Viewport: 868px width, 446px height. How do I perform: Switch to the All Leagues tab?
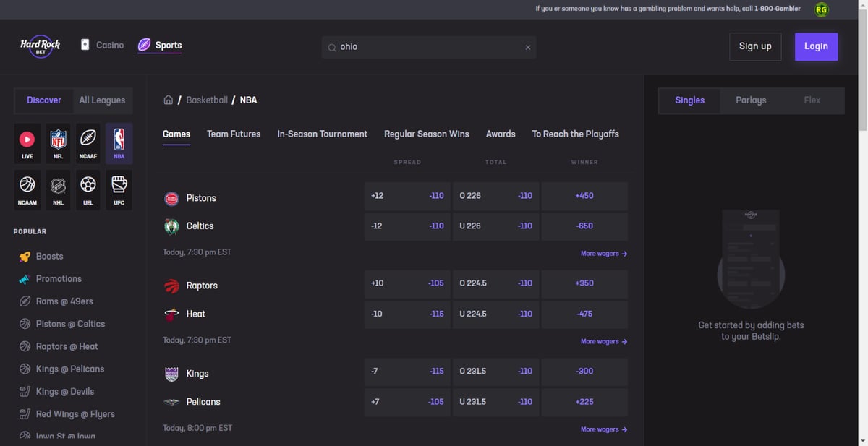pyautogui.click(x=102, y=100)
